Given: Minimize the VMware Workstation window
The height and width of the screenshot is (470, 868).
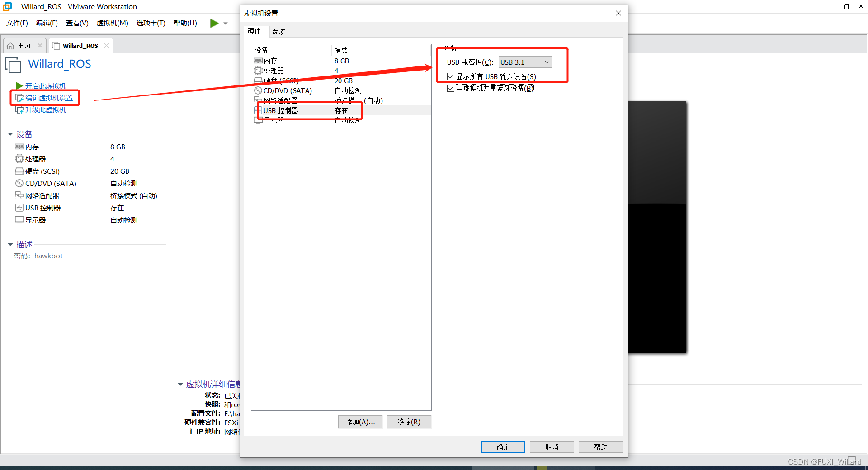Looking at the screenshot, I should pyautogui.click(x=834, y=6).
